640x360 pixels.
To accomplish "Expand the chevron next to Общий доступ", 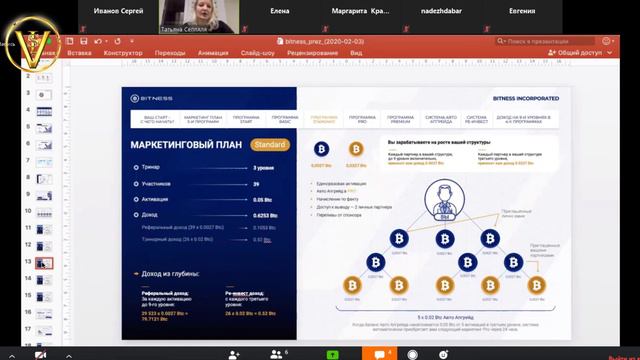I will pyautogui.click(x=609, y=53).
